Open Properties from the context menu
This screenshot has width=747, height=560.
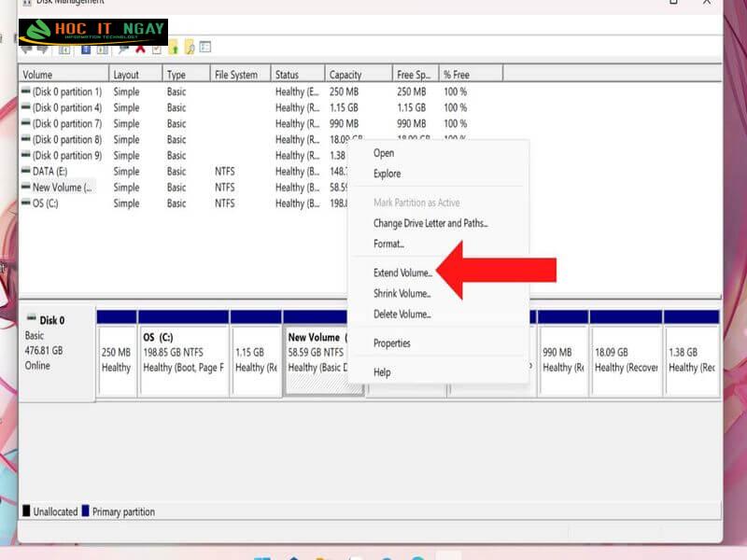tap(391, 343)
